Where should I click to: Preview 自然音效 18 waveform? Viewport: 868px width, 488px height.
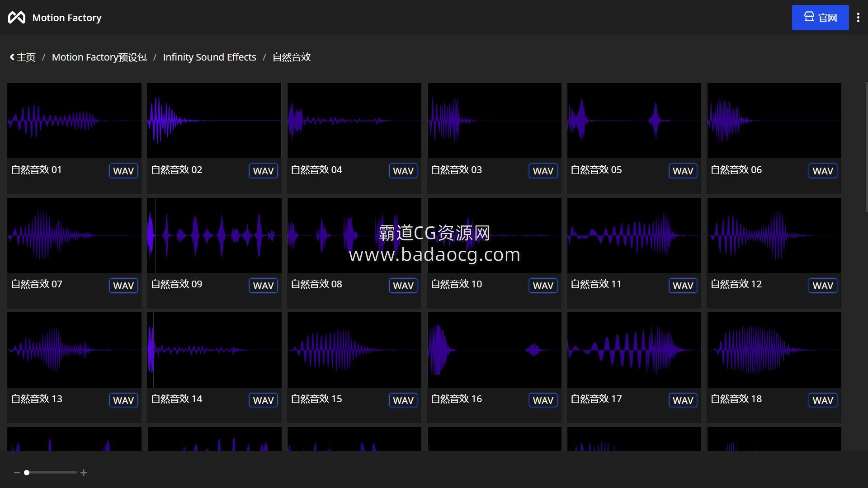tap(774, 350)
